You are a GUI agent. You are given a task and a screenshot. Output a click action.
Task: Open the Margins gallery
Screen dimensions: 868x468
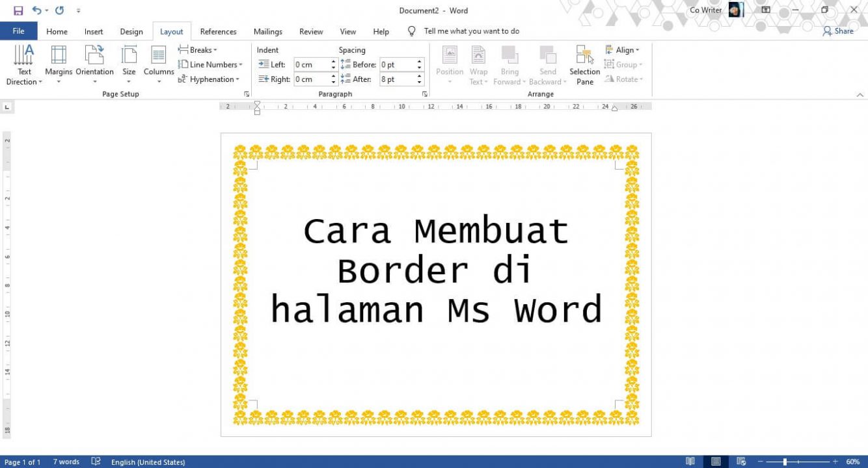(x=59, y=64)
